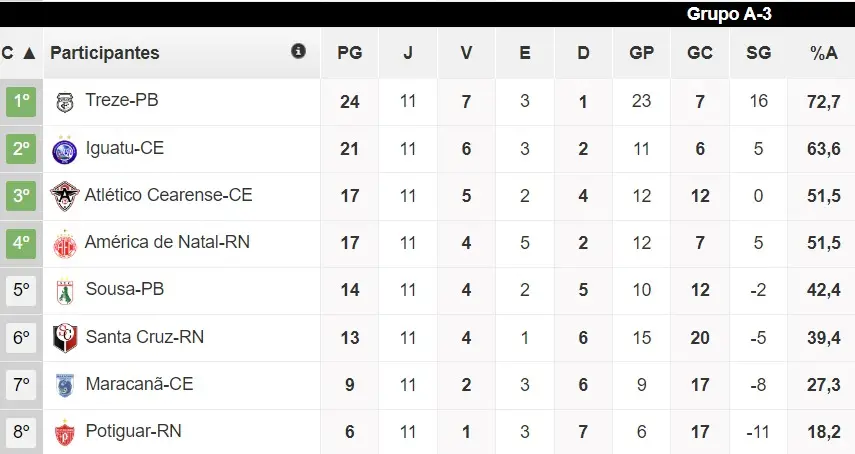Click the green 1º position badge
The image size is (855, 454).
pos(21,102)
